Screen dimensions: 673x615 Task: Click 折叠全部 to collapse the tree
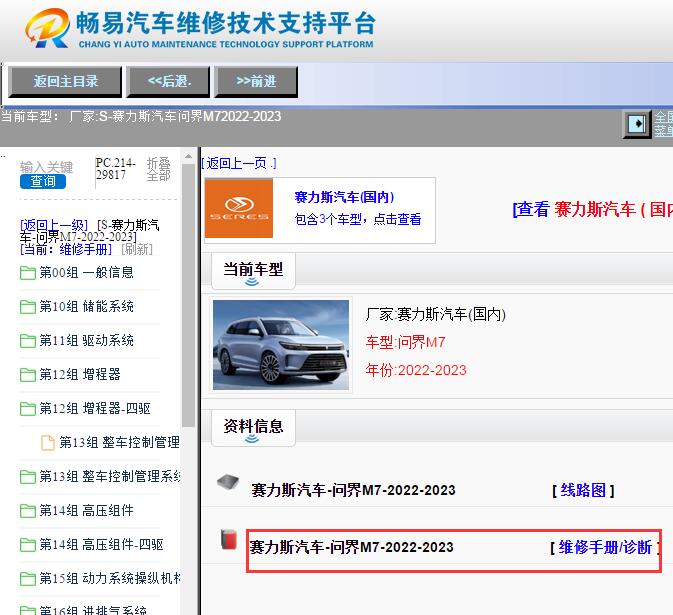(x=158, y=169)
